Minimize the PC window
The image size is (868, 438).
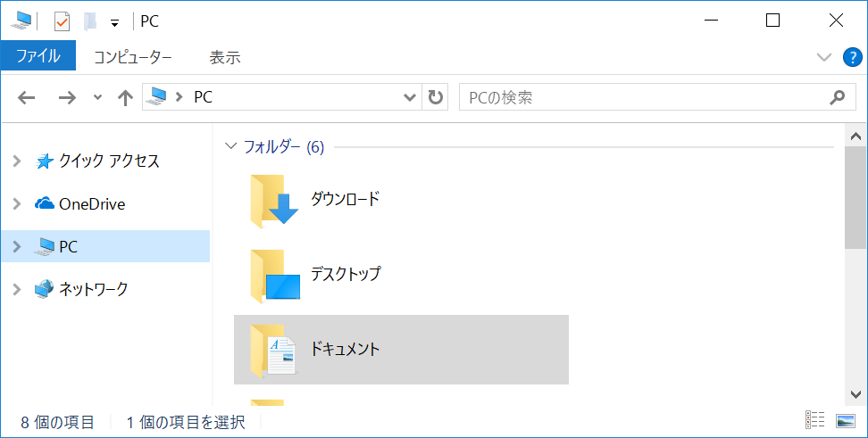click(x=712, y=21)
